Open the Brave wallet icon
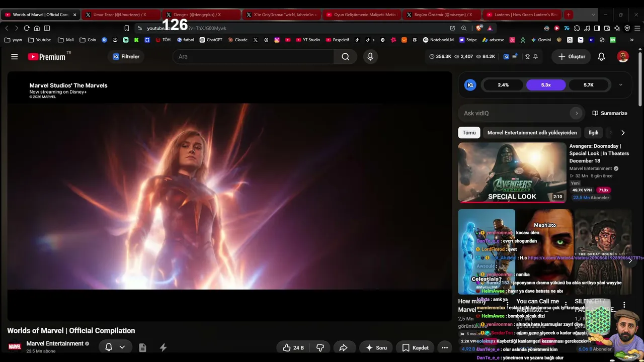 (x=607, y=28)
